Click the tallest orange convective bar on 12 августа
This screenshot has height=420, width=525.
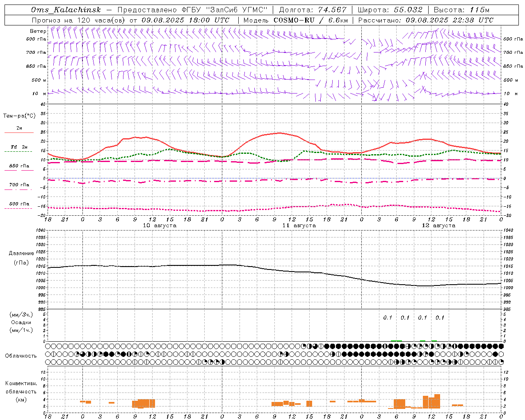coord(437,401)
